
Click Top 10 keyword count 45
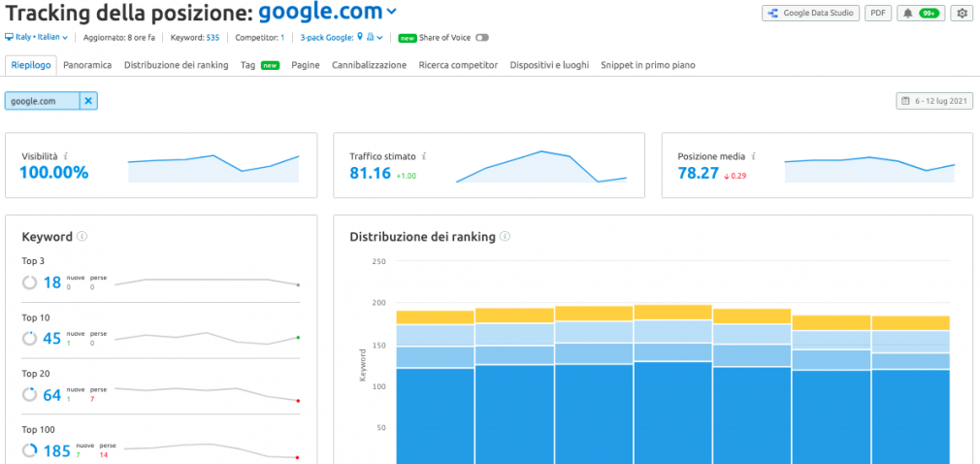click(51, 339)
